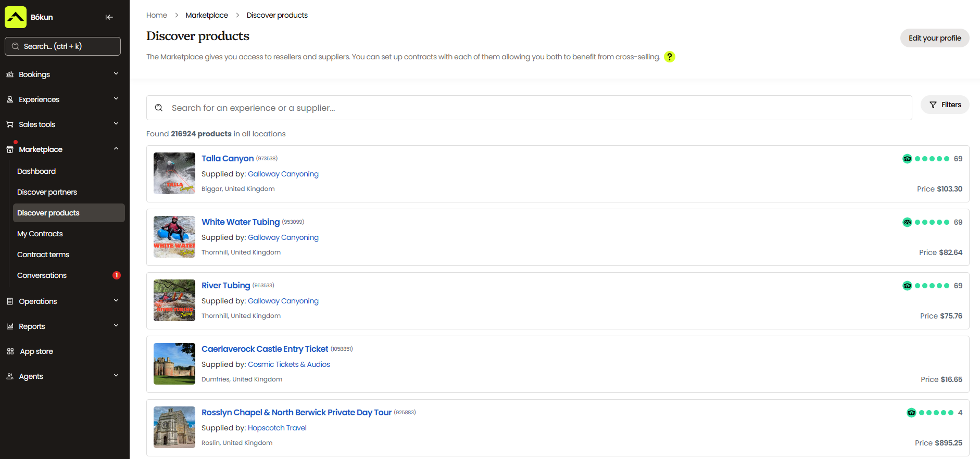Open the Talla Canyon product link

228,158
